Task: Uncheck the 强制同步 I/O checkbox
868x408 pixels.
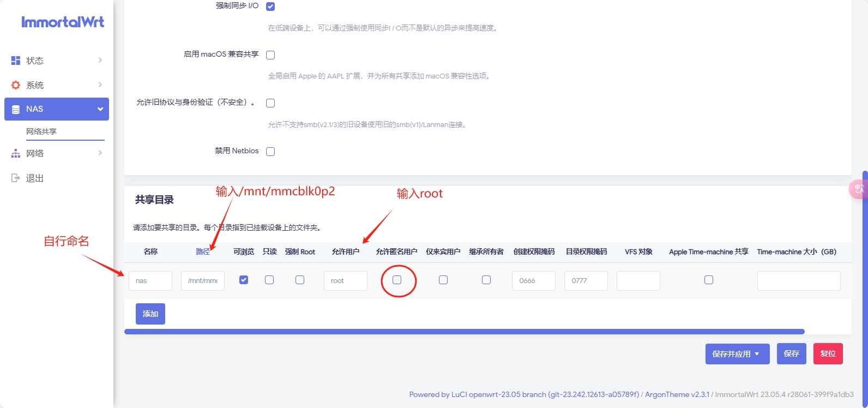Action: [x=270, y=7]
